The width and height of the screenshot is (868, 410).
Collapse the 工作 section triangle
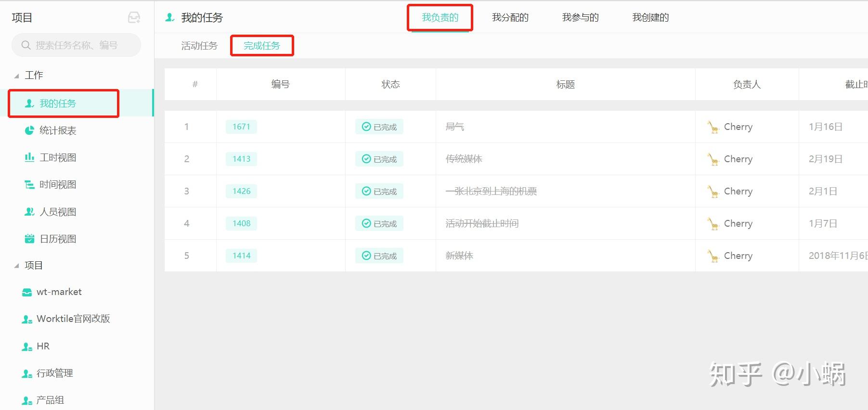17,76
